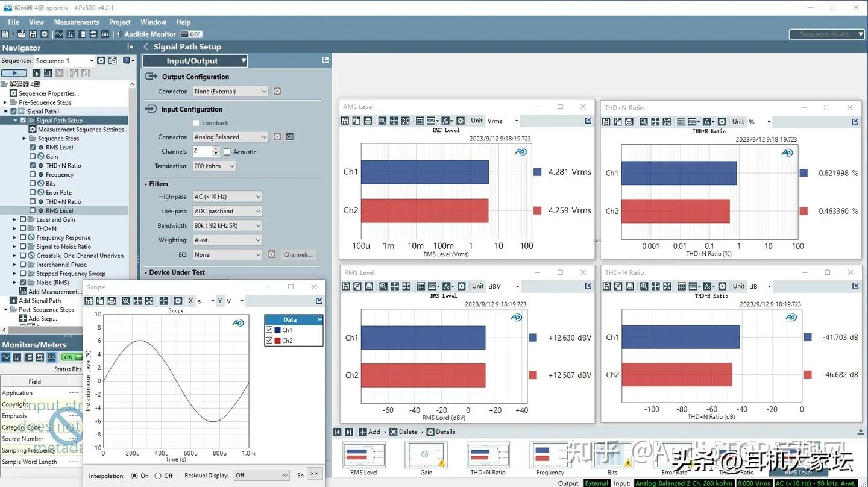Image resolution: width=868 pixels, height=487 pixels.
Task: Check the Error Rate measurement checkbox
Action: tap(33, 193)
